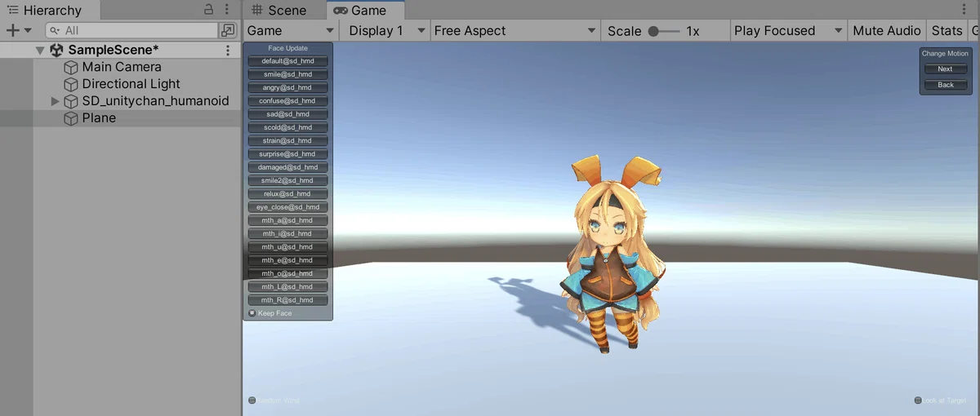Click relux@sd_hmd face button
The image size is (980, 416).
(287, 194)
